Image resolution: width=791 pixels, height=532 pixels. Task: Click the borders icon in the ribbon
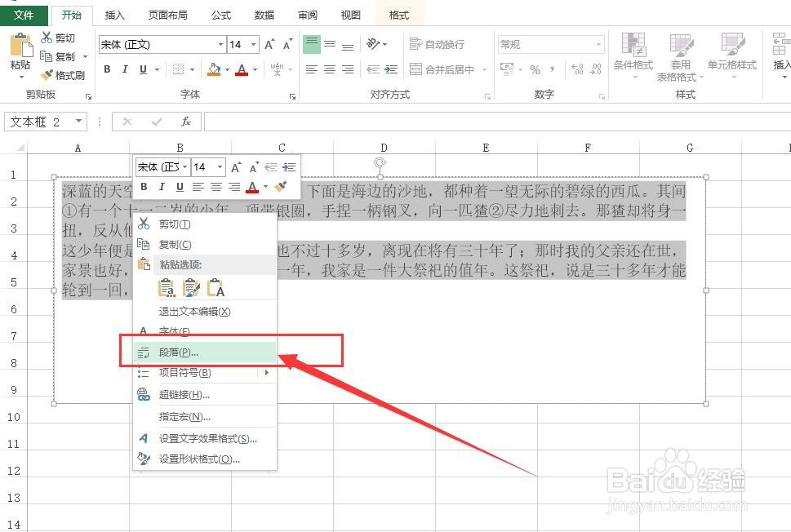pos(178,69)
